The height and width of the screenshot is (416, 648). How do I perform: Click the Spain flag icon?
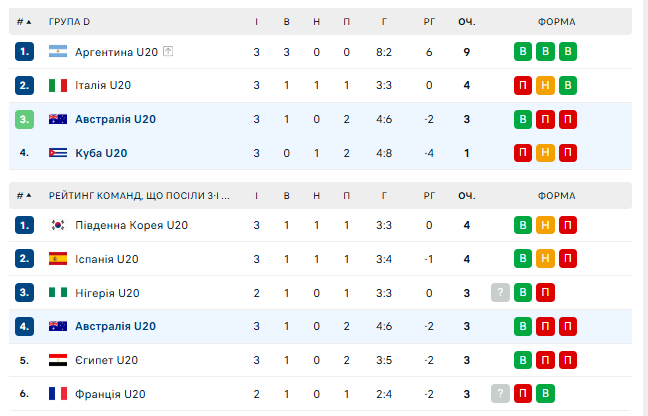click(57, 259)
